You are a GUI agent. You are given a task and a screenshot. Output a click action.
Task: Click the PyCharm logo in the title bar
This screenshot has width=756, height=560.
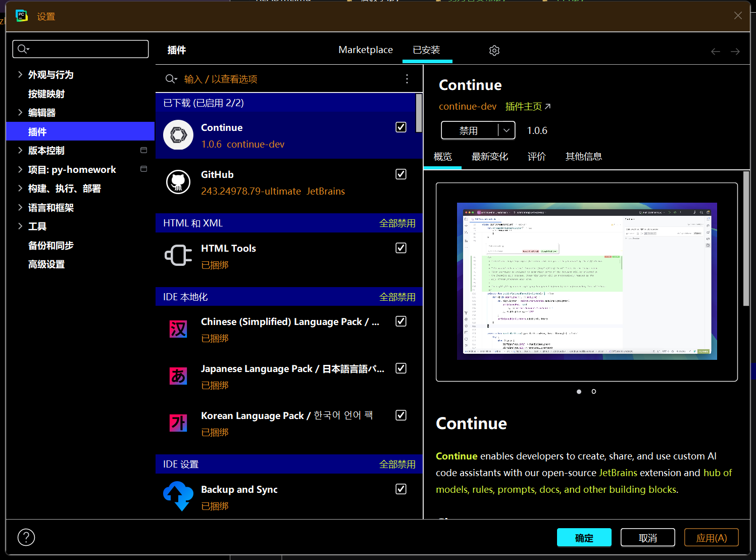(22, 16)
